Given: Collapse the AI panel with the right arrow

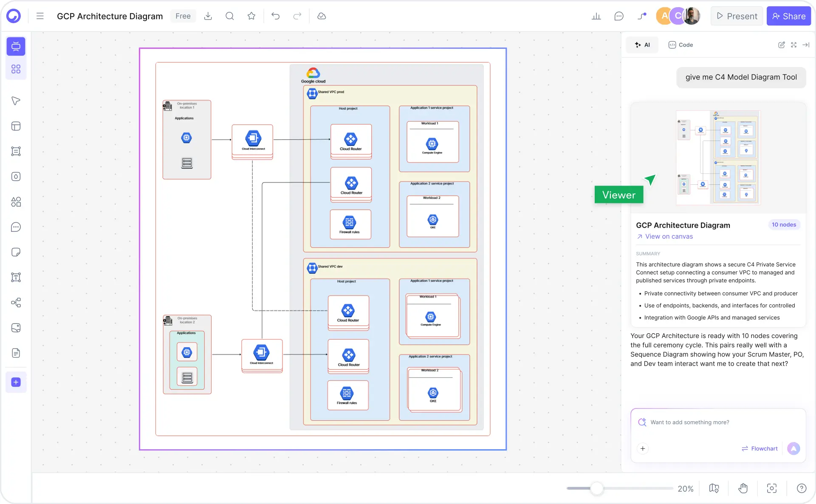Looking at the screenshot, I should (806, 45).
